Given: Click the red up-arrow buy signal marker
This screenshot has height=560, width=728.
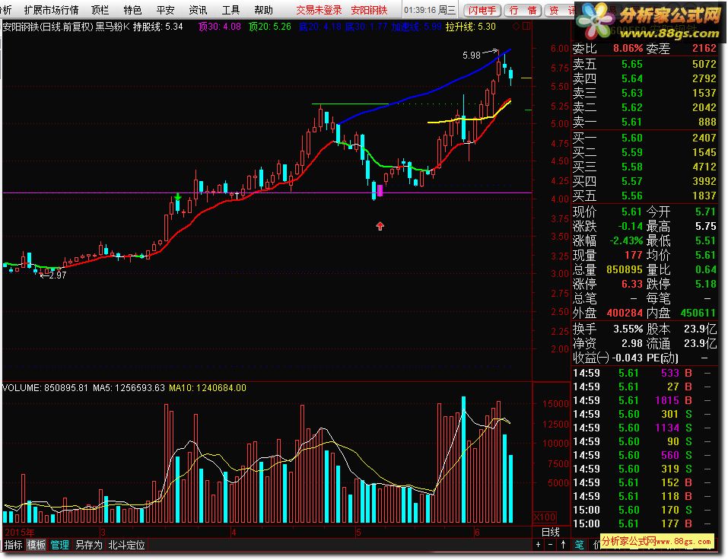Looking at the screenshot, I should (380, 226).
